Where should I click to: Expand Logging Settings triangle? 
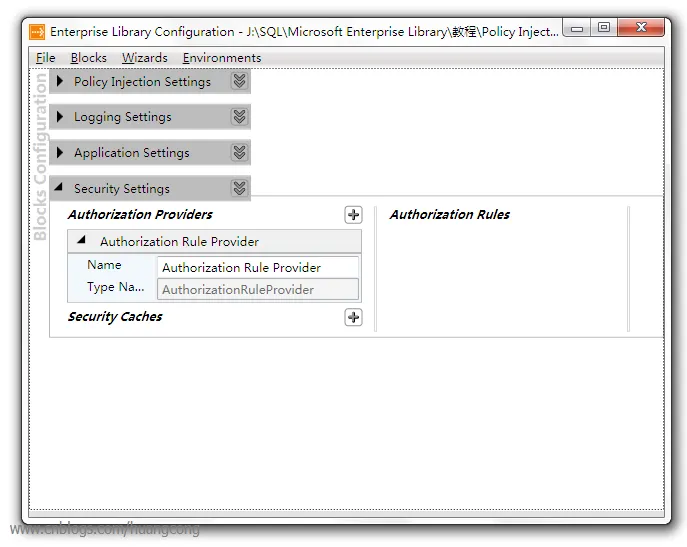click(60, 117)
